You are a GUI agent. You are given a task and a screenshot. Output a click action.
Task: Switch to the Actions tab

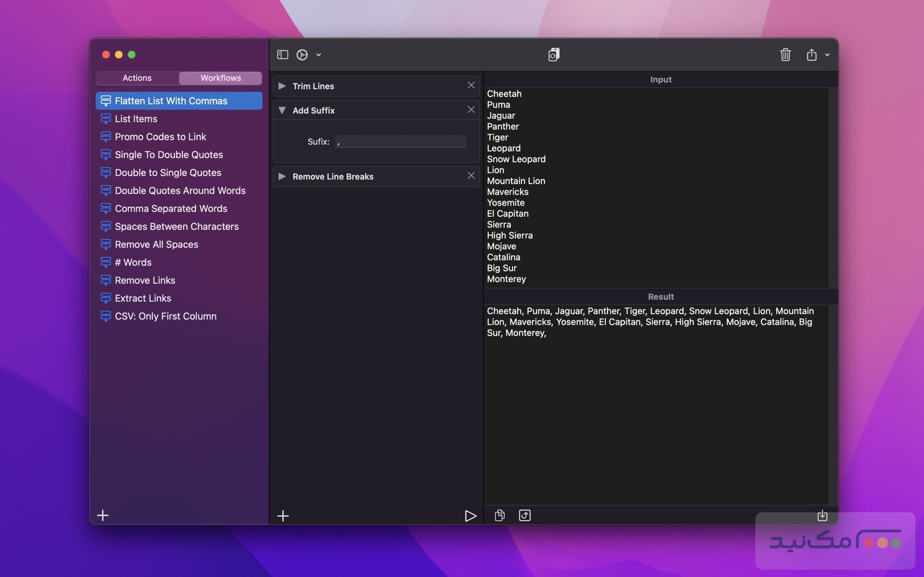click(x=138, y=78)
